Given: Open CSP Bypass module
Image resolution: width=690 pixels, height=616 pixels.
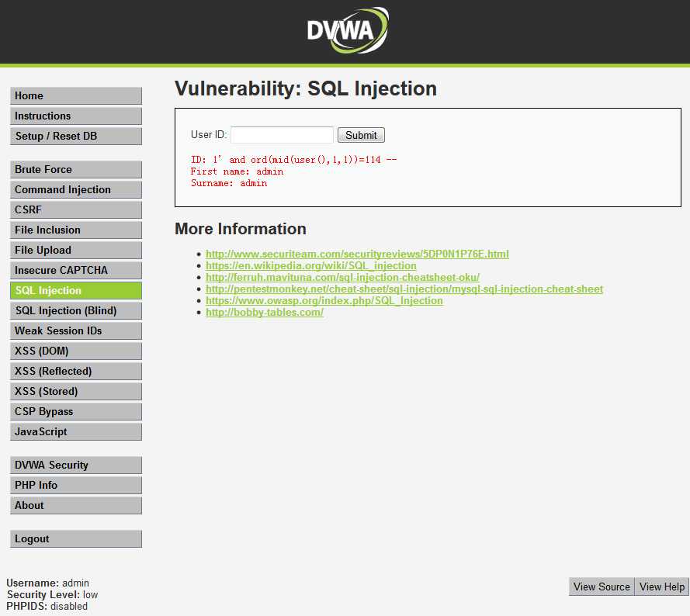Looking at the screenshot, I should tap(76, 412).
